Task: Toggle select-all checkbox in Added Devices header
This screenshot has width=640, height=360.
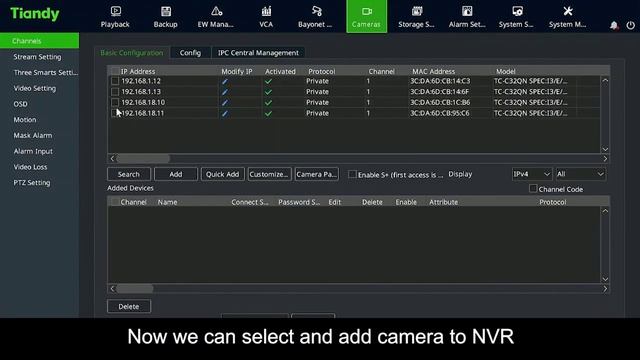Action: point(116,202)
